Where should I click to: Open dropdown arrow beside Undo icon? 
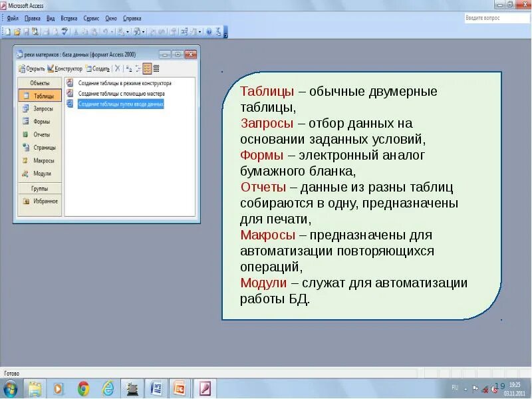(x=112, y=32)
